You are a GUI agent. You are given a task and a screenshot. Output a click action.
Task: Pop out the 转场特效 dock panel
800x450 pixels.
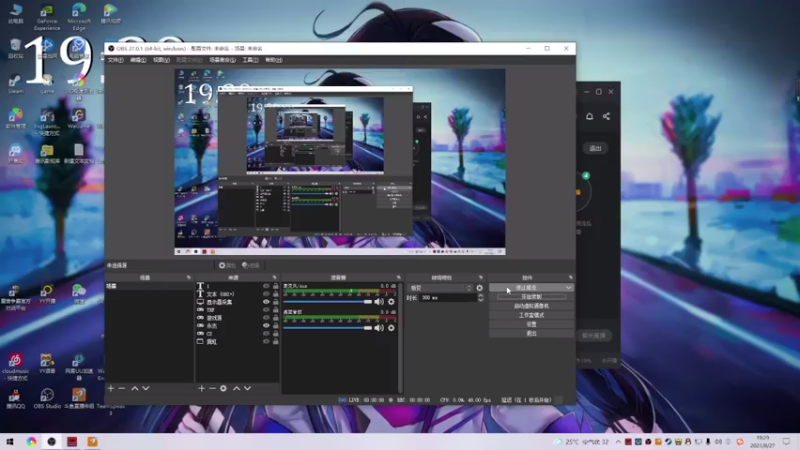point(481,278)
